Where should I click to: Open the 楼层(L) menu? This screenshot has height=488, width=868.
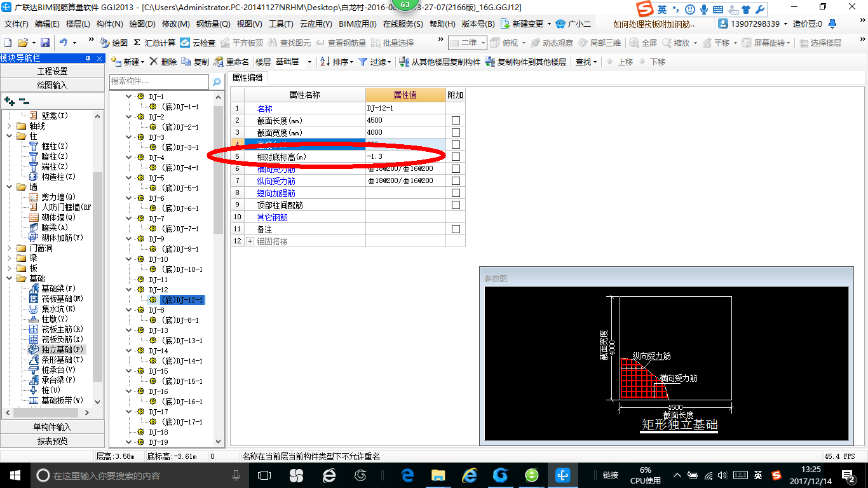(78, 24)
